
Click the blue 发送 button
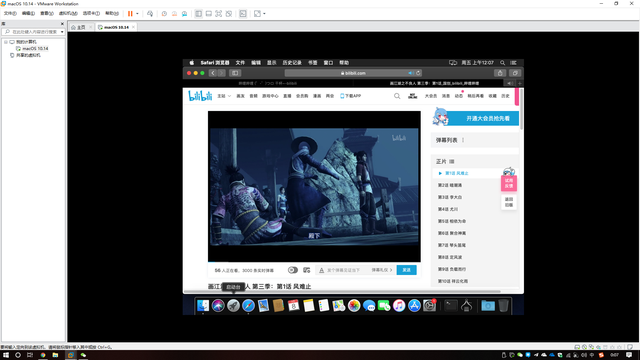(x=407, y=270)
